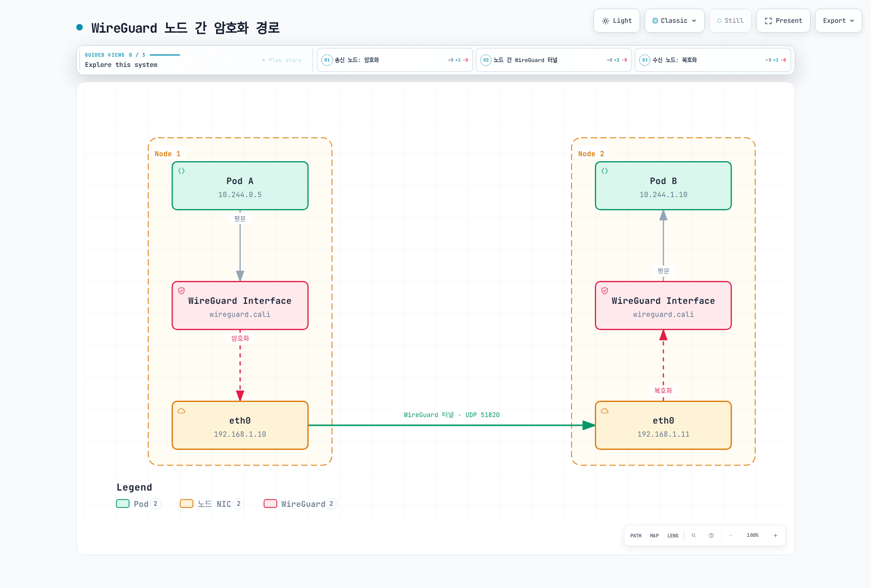Select eth0 192.168.1.10 node
Viewport: 871px width, 588px height.
point(240,425)
